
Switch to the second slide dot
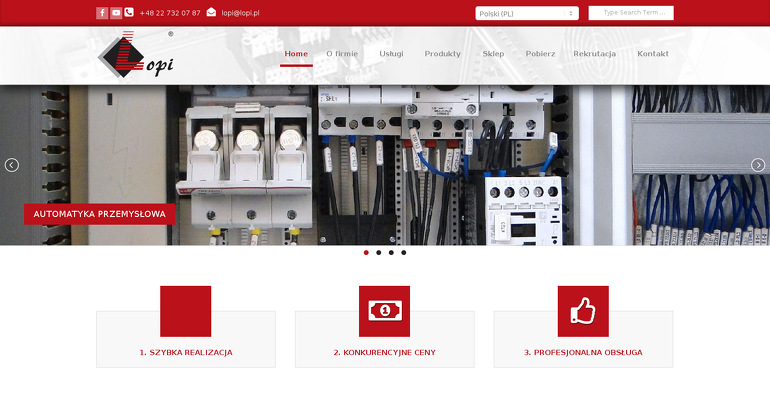[379, 253]
